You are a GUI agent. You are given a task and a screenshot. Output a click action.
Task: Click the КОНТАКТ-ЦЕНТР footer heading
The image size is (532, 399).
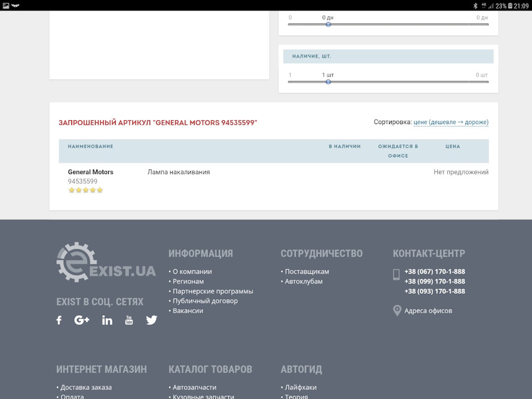429,253
